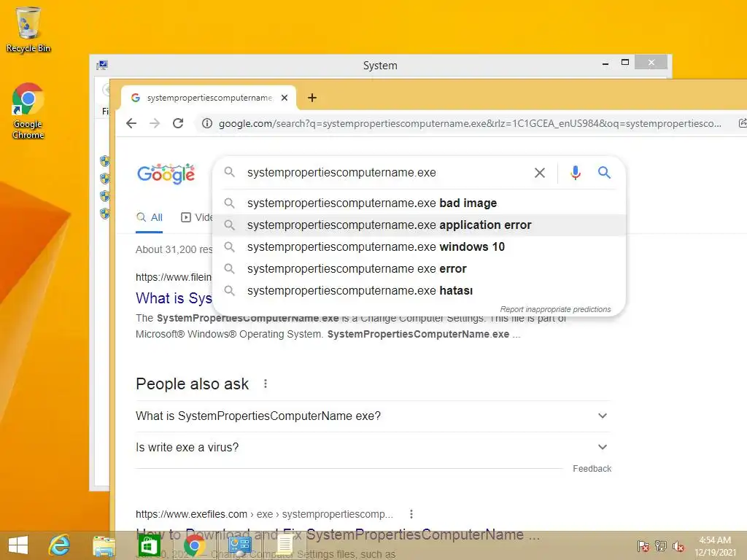Choose the 'application error' search suggestion
The height and width of the screenshot is (560, 747).
click(x=419, y=225)
